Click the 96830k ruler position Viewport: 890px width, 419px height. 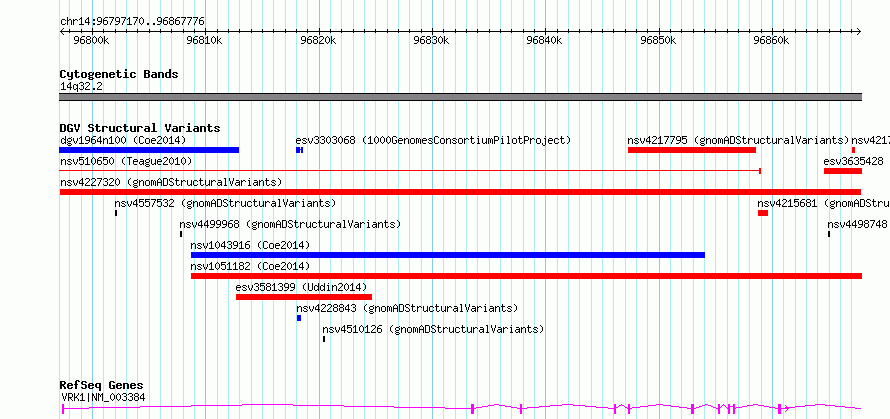coord(432,41)
